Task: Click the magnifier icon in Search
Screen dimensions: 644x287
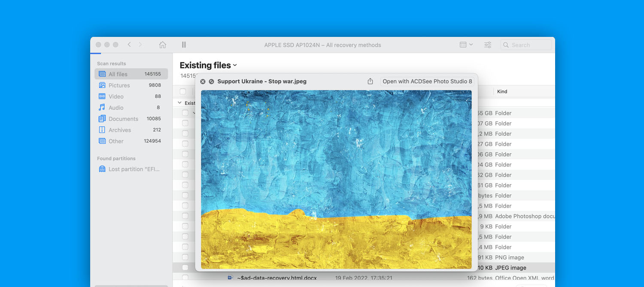Action: coord(506,45)
